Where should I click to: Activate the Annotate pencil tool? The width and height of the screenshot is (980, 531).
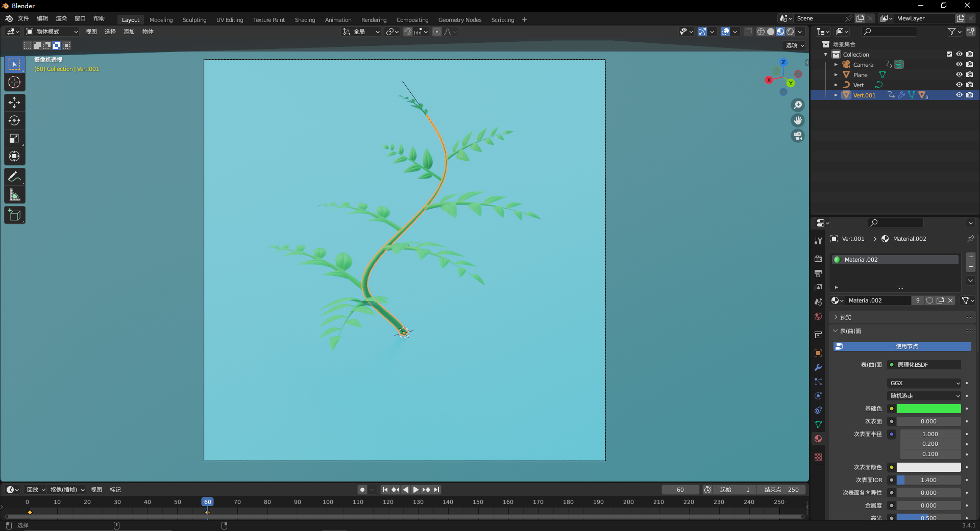pyautogui.click(x=14, y=177)
